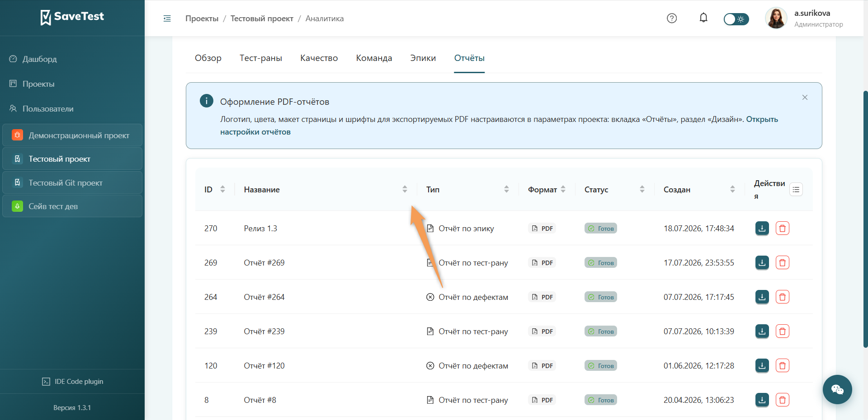
Task: Click Готов status in Отчёт #120 row
Action: 601,366
